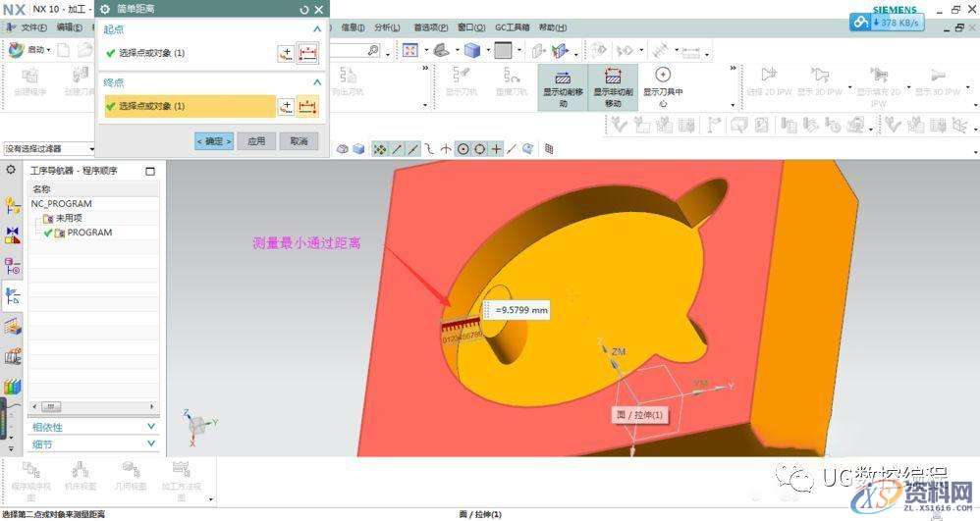
Task: Collapse the 终点 section chevron
Action: [x=317, y=81]
